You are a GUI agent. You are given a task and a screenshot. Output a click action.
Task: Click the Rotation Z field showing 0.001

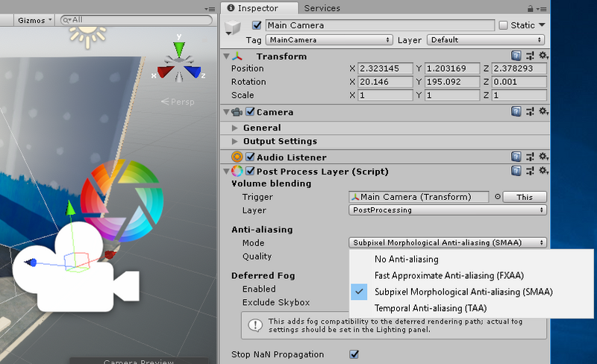(519, 82)
